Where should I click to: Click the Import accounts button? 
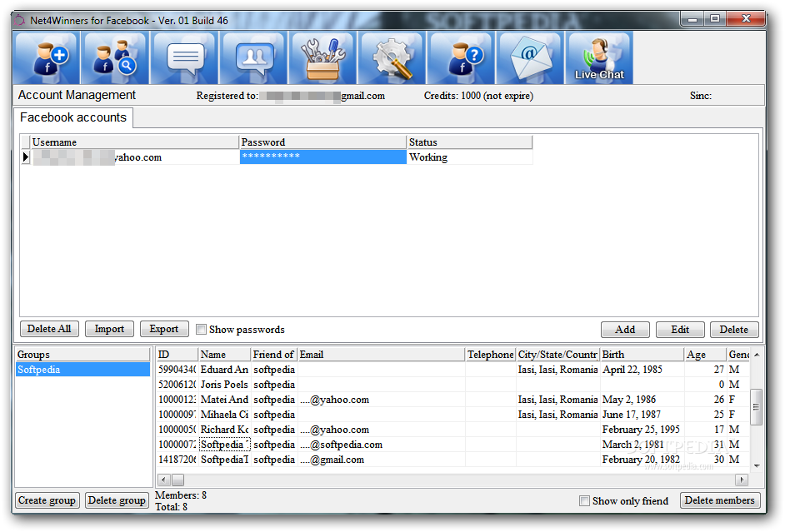[109, 329]
